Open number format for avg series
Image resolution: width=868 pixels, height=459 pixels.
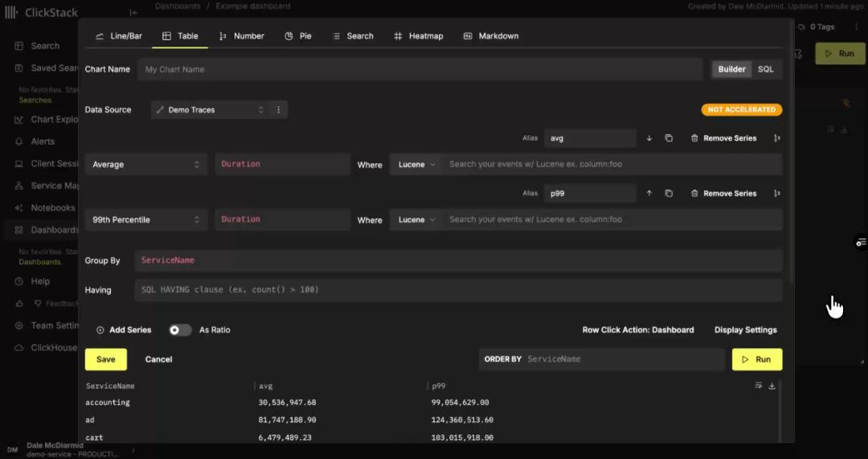point(776,138)
